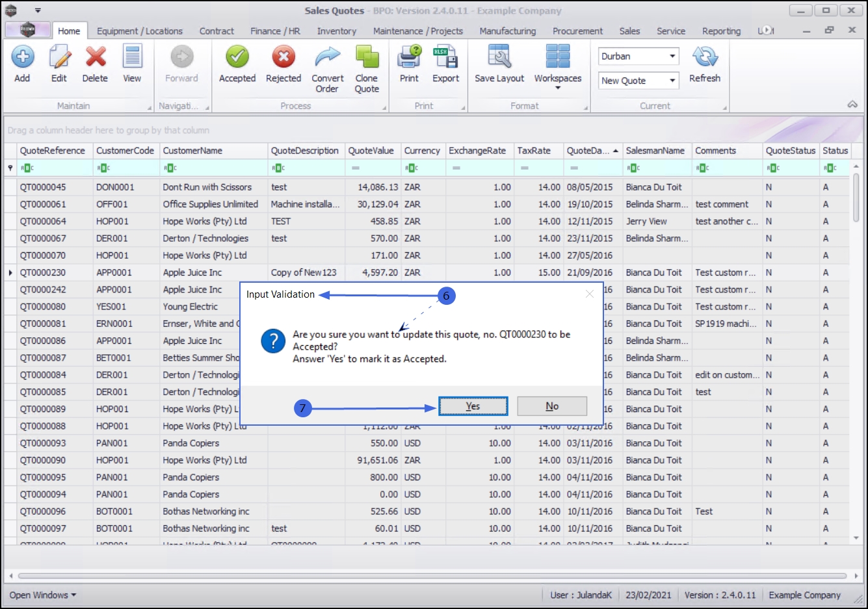
Task: Click the SalesmanName filter operator icon
Action: click(x=633, y=168)
